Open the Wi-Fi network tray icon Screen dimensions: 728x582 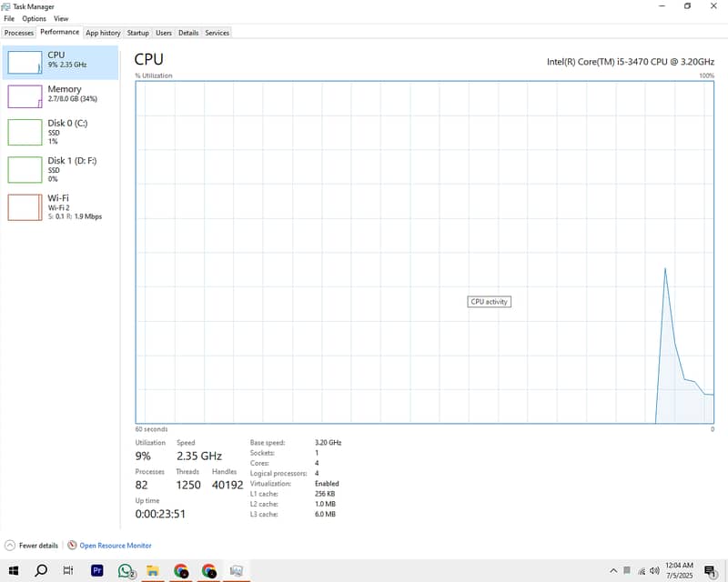[x=642, y=571]
